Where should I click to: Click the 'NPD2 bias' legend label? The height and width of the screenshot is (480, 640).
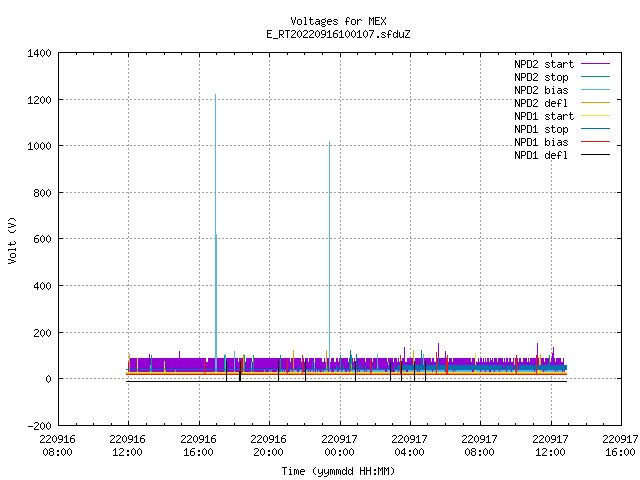[x=541, y=90]
